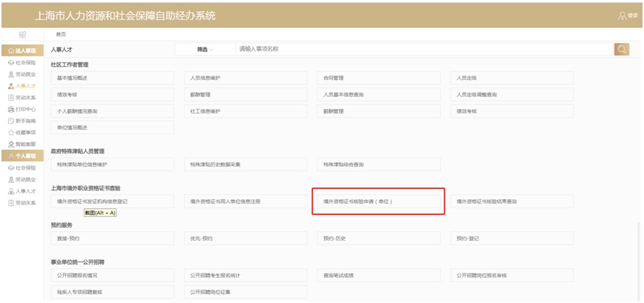Click the highlighted 人事人才 icon under 法人事项
The width and height of the screenshot is (644, 303).
pyautogui.click(x=11, y=86)
